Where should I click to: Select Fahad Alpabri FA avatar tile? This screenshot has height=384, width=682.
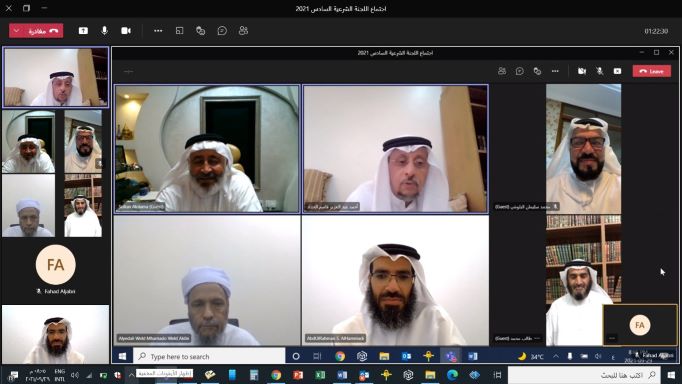pos(56,265)
